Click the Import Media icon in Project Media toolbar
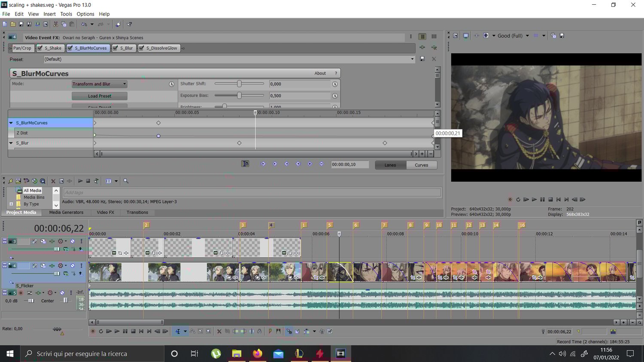The height and width of the screenshot is (362, 644). click(x=18, y=181)
